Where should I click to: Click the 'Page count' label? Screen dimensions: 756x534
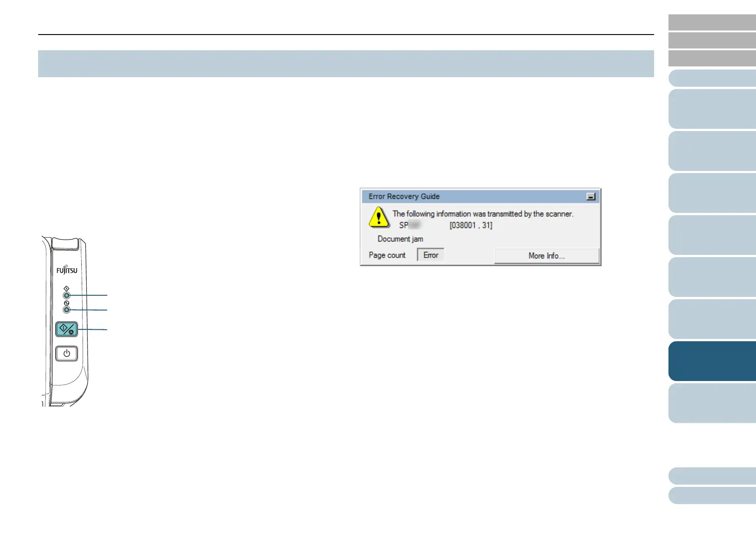point(387,255)
